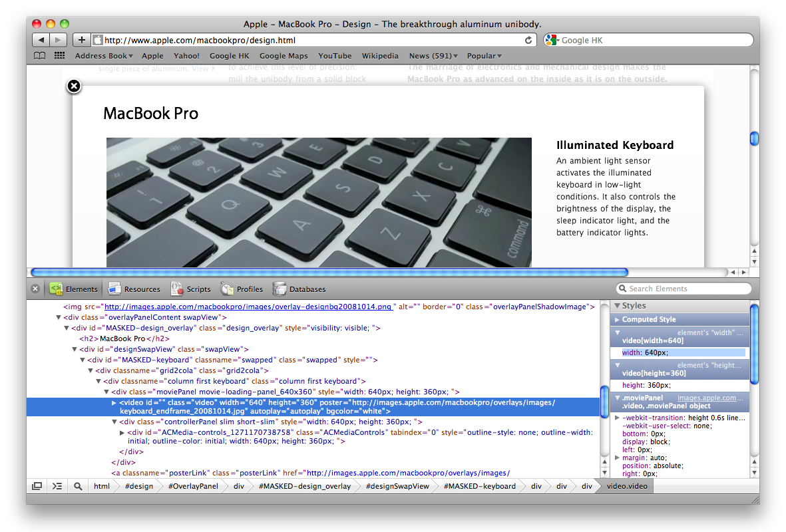Image resolution: width=786 pixels, height=532 pixels.
Task: Open the Wikipedia bookmark
Action: pyautogui.click(x=380, y=56)
